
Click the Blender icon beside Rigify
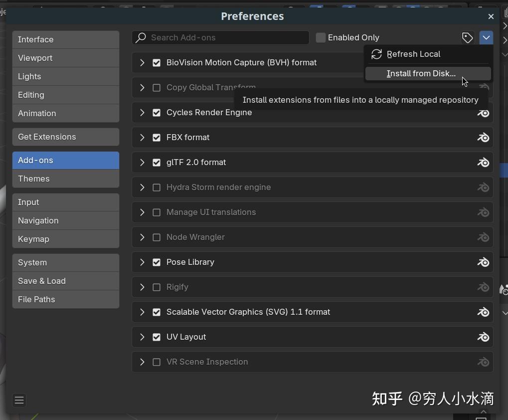[483, 287]
